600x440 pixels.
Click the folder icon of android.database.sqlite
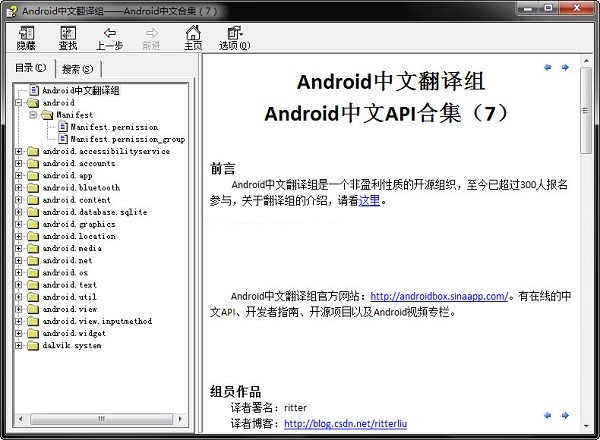(x=33, y=212)
